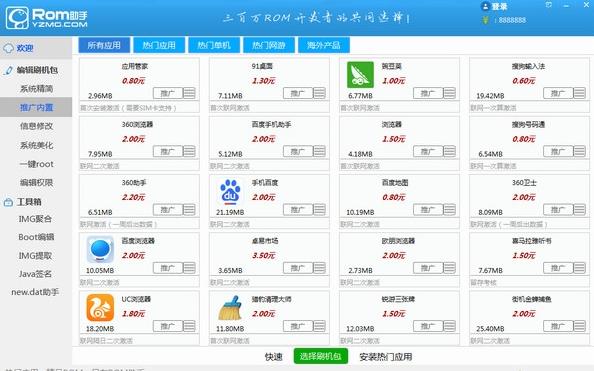Click 推广 button for 91桌面
The image size is (594, 371).
[x=298, y=93]
